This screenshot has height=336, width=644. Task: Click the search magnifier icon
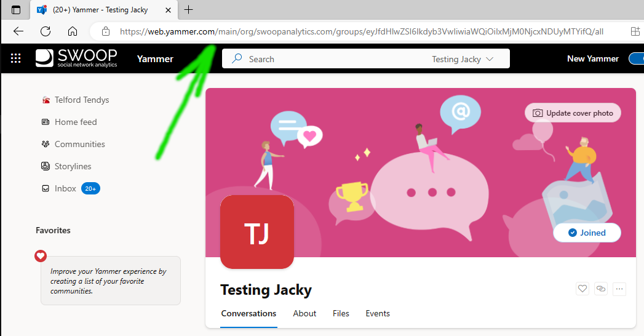click(x=237, y=58)
